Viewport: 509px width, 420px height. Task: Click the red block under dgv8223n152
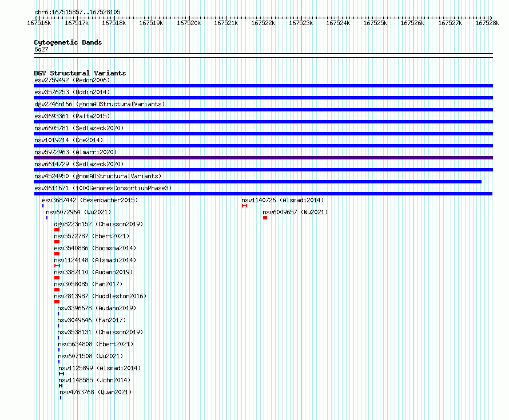pyautogui.click(x=57, y=230)
